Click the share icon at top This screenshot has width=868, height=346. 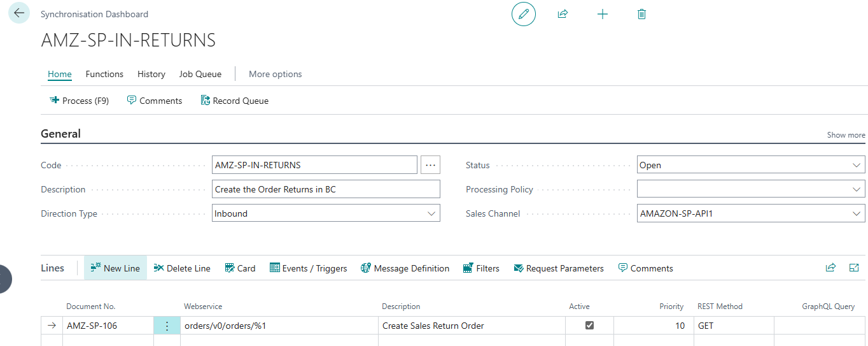(563, 14)
